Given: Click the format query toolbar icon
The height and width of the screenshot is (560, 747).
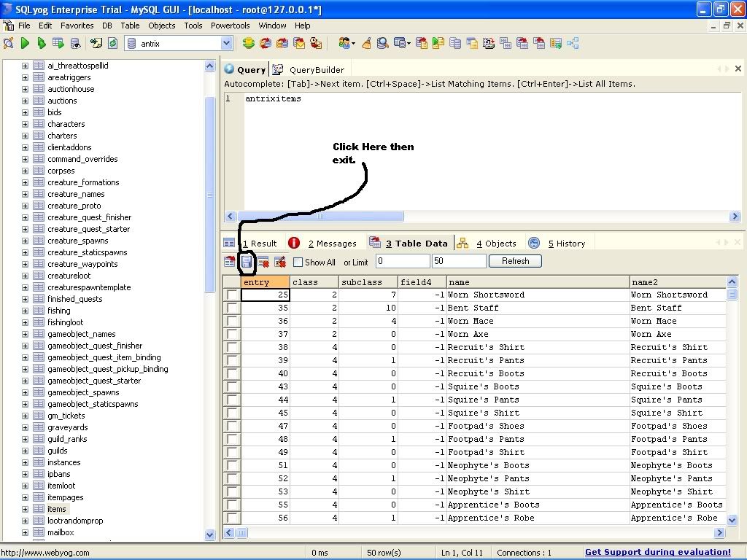Looking at the screenshot, I should [96, 43].
